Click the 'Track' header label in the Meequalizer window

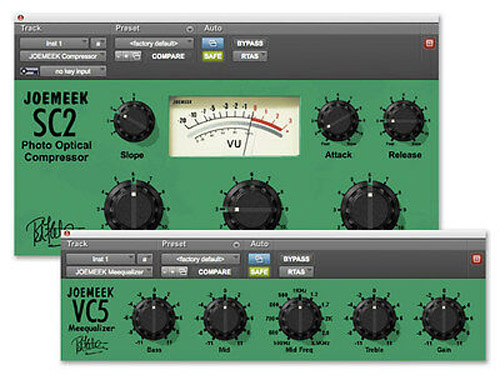click(x=77, y=244)
